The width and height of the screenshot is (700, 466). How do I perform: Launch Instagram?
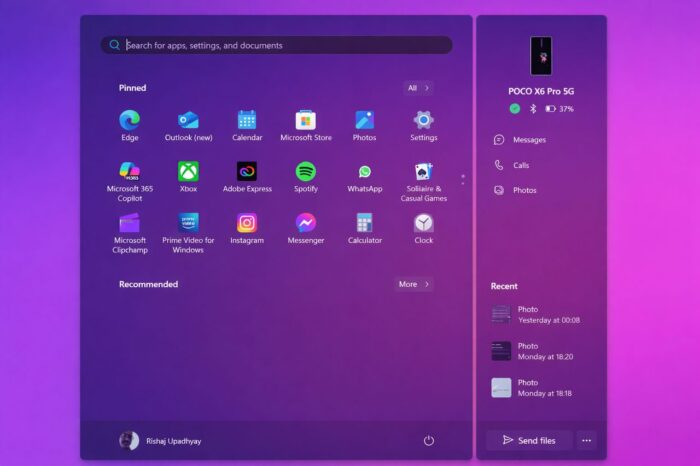(x=247, y=229)
